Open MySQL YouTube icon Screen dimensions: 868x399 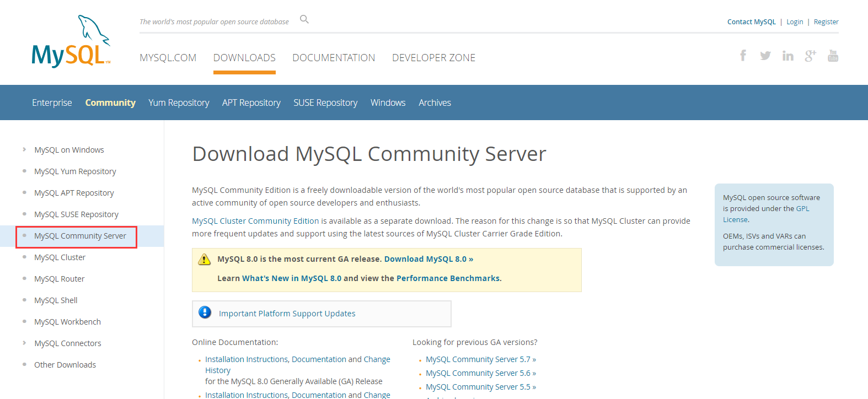(x=833, y=56)
